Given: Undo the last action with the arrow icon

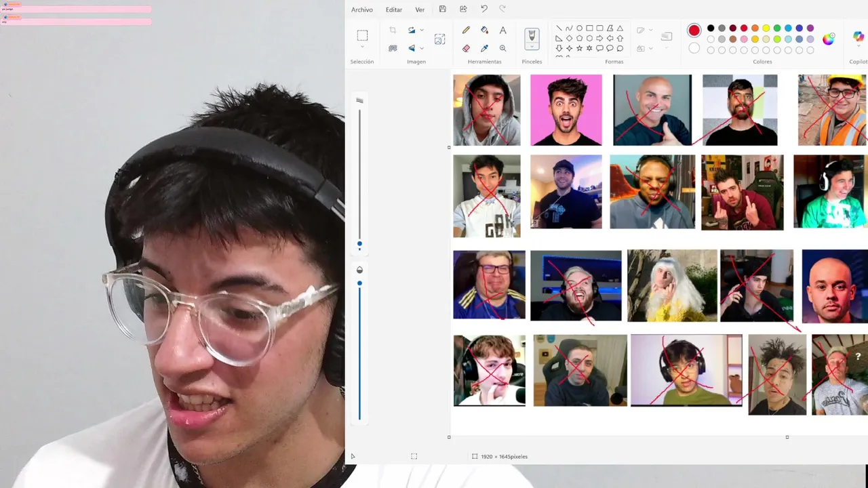Looking at the screenshot, I should [484, 9].
